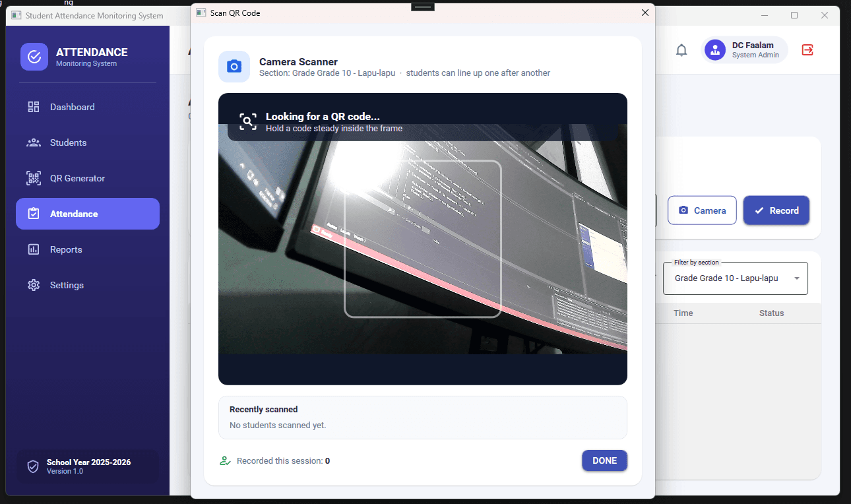Click the 'Version 1.0' text
Viewport: 851px width, 504px height.
pyautogui.click(x=65, y=472)
